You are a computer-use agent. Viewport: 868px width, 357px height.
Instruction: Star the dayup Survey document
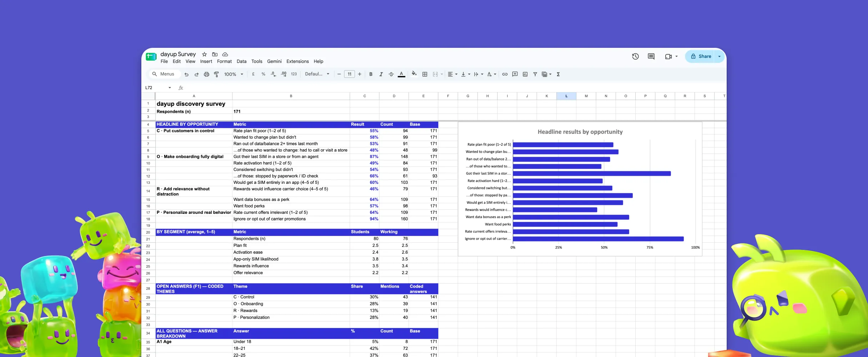pos(205,54)
